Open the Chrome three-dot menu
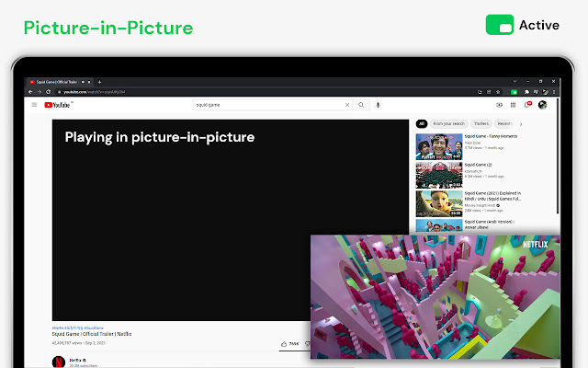This screenshot has height=368, width=588. pyautogui.click(x=553, y=92)
